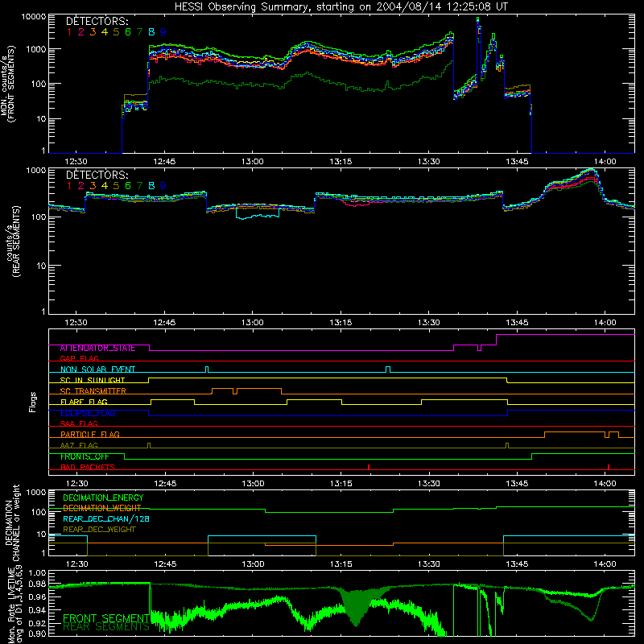Click the 13:45 tick under the front segments plot
Screen dimensions: 644x644
517,162
